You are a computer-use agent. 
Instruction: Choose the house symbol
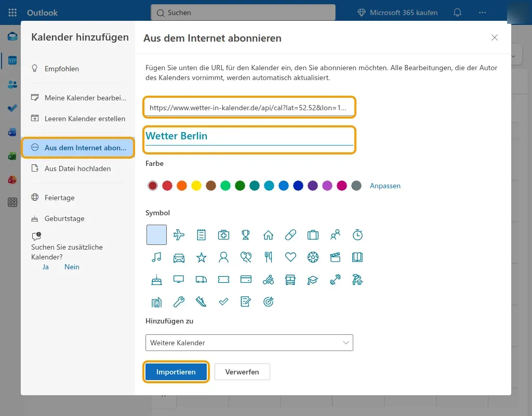(x=268, y=235)
